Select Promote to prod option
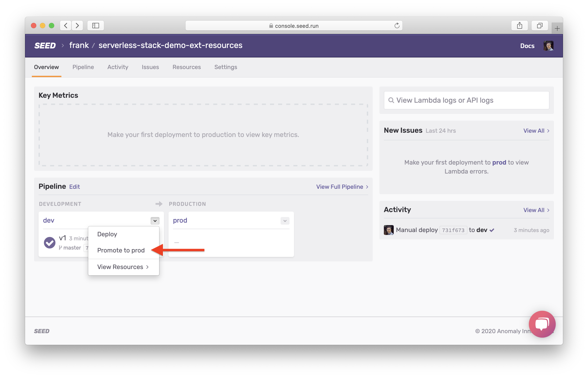Image resolution: width=588 pixels, height=378 pixels. 121,250
